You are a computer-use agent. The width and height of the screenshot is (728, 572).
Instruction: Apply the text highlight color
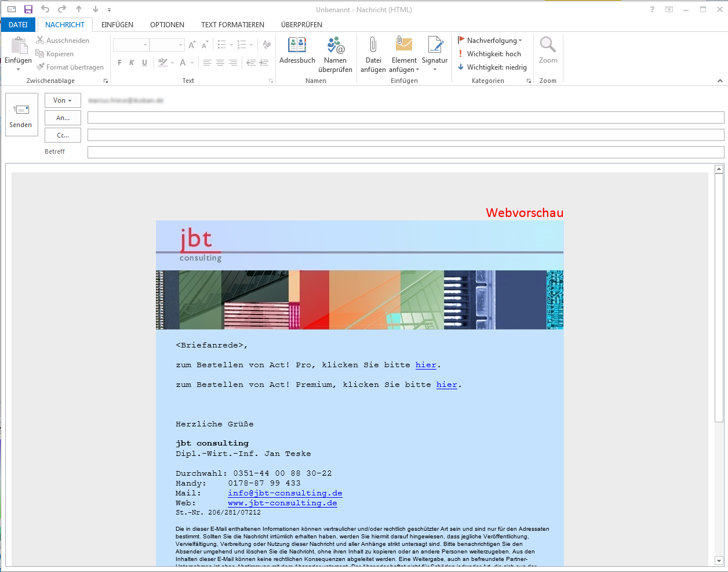[x=162, y=63]
